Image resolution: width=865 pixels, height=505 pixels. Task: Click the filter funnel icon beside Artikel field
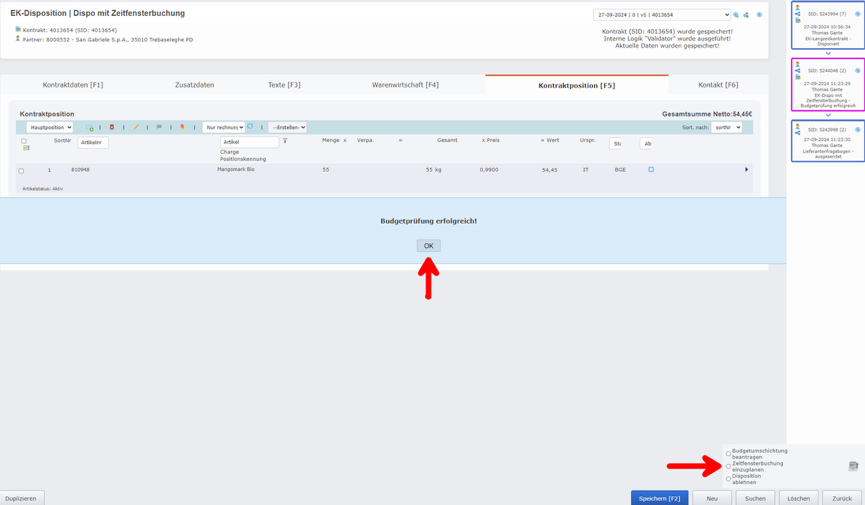285,142
